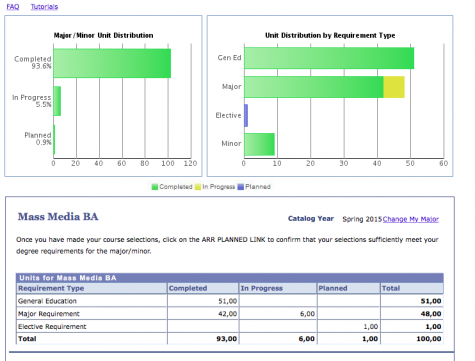Click the Major/Minor Unit Distribution chart title
This screenshot has width=475, height=361.
pyautogui.click(x=103, y=35)
